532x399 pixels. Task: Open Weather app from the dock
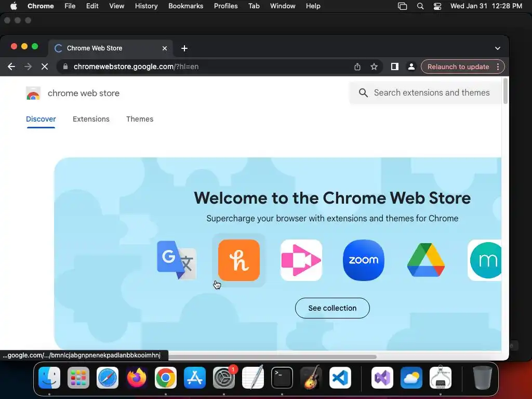tap(411, 378)
